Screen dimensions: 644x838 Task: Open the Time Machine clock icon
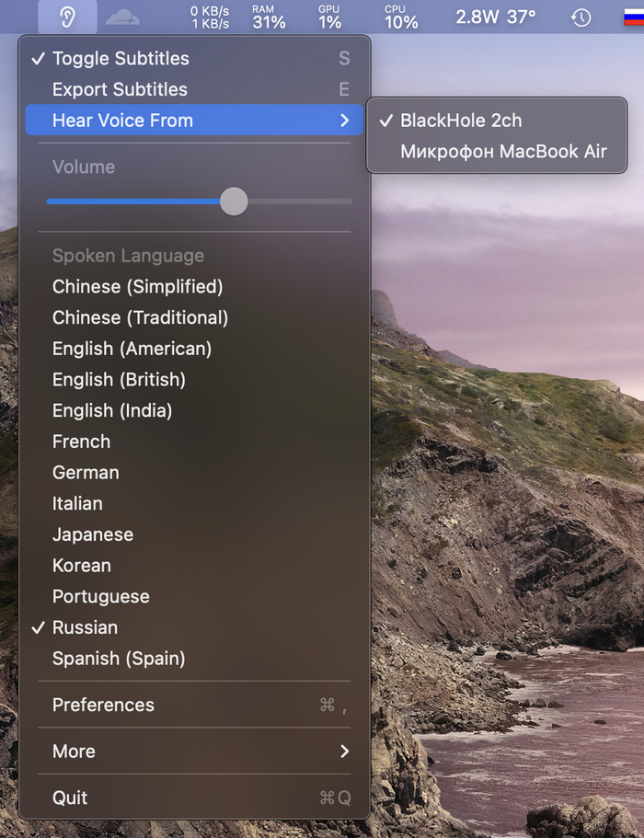pos(581,17)
